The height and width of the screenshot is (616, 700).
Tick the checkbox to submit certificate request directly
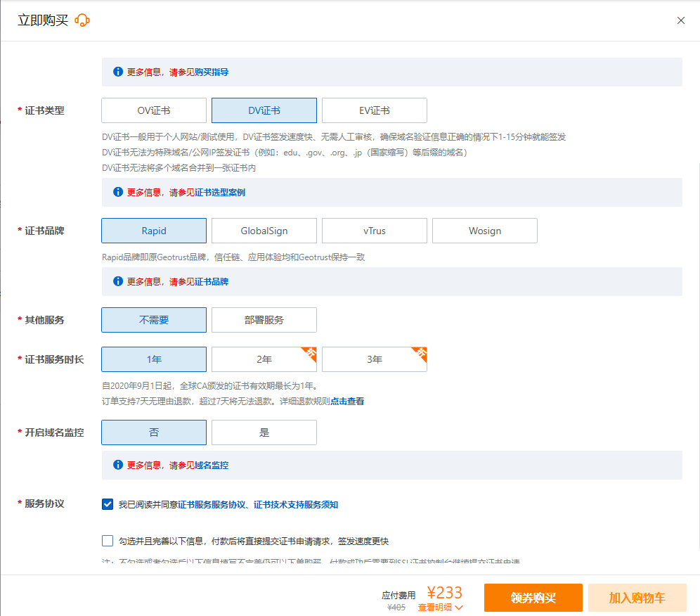tap(108, 541)
